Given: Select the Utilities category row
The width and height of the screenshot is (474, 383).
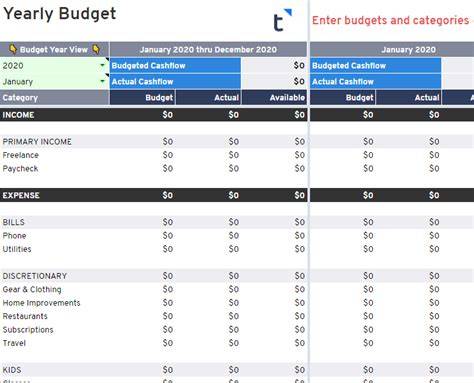Looking at the screenshot, I should coord(17,249).
